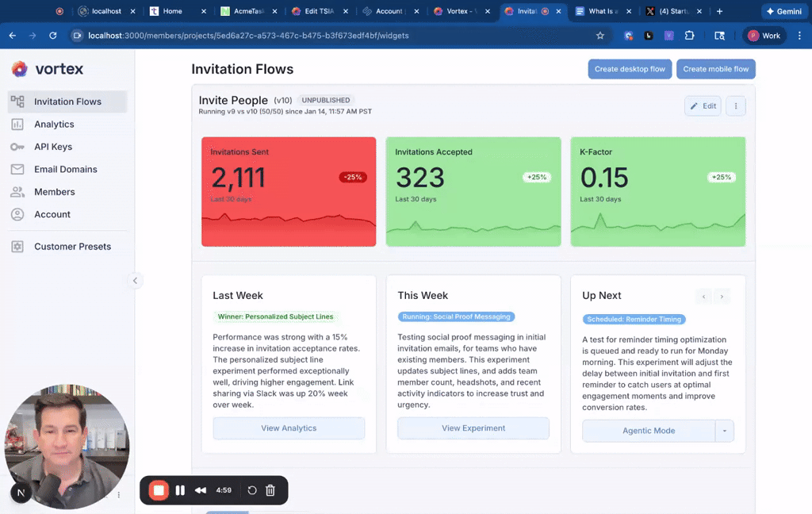This screenshot has height=514, width=812.
Task: Open Agentic Mode dropdown arrow
Action: [x=725, y=431]
